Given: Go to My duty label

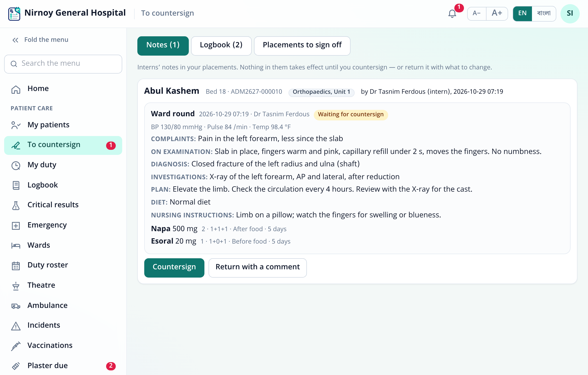Looking at the screenshot, I should pos(42,165).
